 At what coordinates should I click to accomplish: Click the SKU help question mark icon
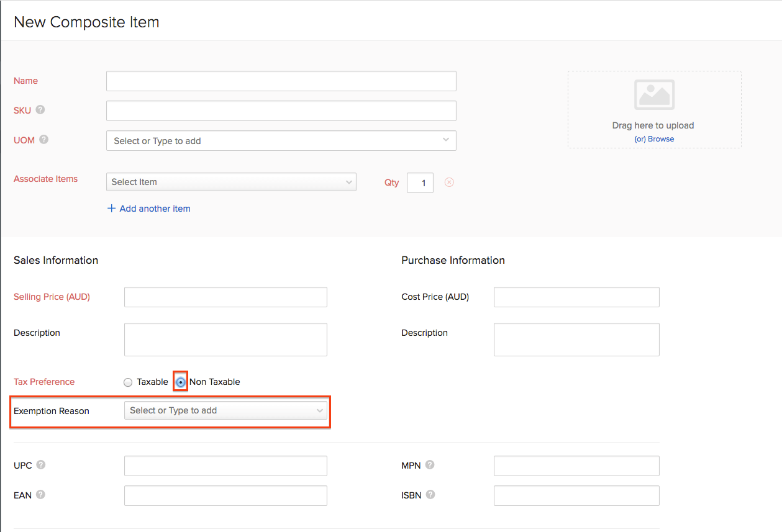click(40, 110)
